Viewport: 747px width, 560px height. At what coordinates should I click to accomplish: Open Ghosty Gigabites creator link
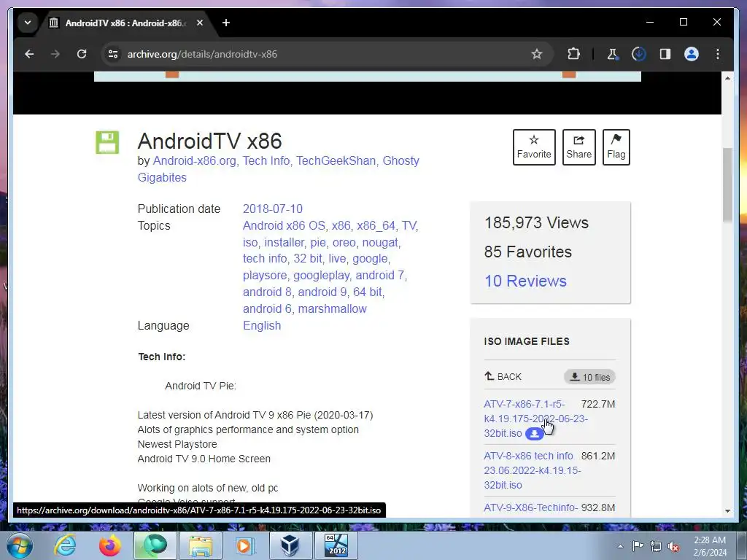click(x=400, y=161)
